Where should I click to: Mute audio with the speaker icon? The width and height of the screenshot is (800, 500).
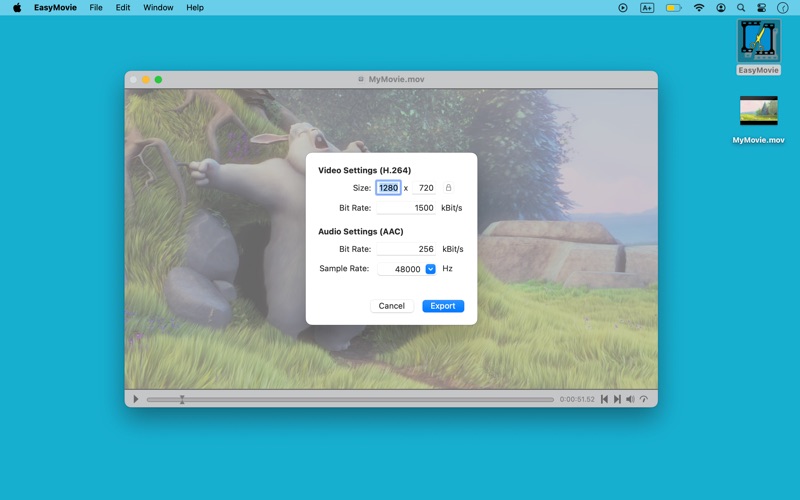[x=631, y=399]
